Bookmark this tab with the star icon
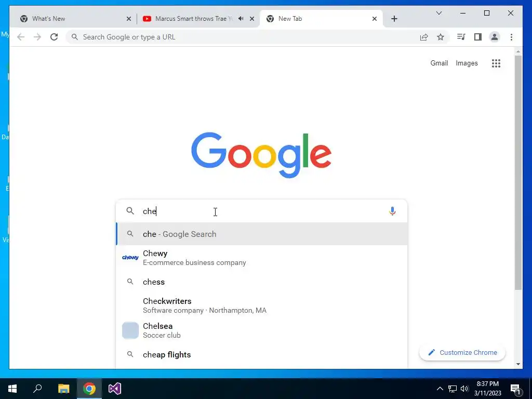Screen dimensions: 532x399 (x=441, y=37)
